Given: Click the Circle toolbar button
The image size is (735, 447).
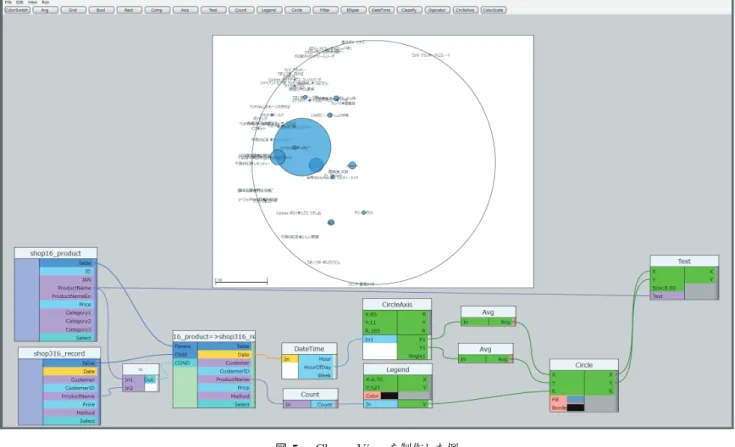Looking at the screenshot, I should [x=297, y=10].
